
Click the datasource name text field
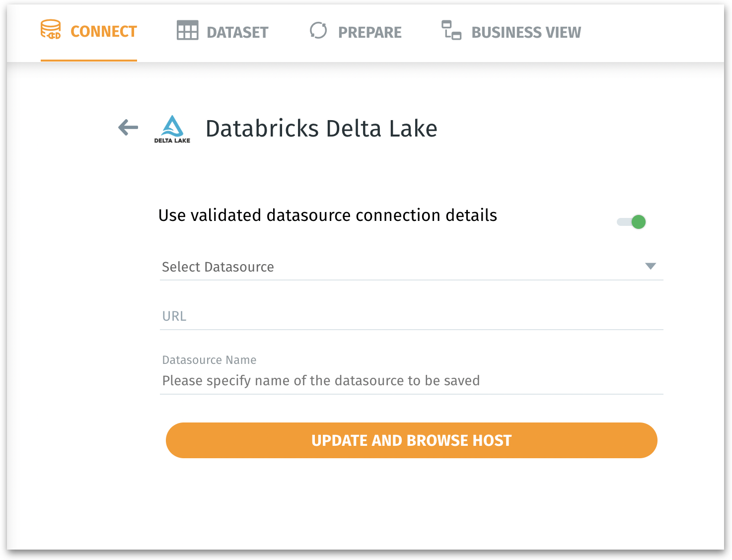click(411, 381)
